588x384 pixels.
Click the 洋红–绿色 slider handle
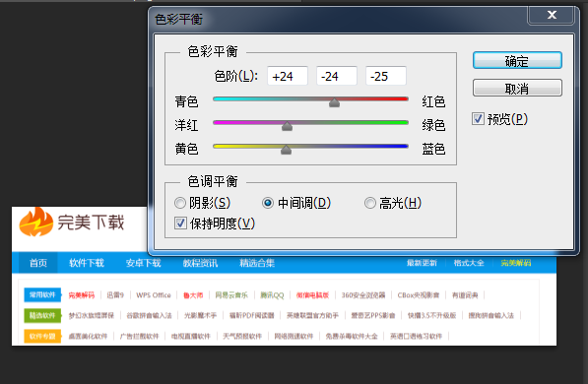287,126
